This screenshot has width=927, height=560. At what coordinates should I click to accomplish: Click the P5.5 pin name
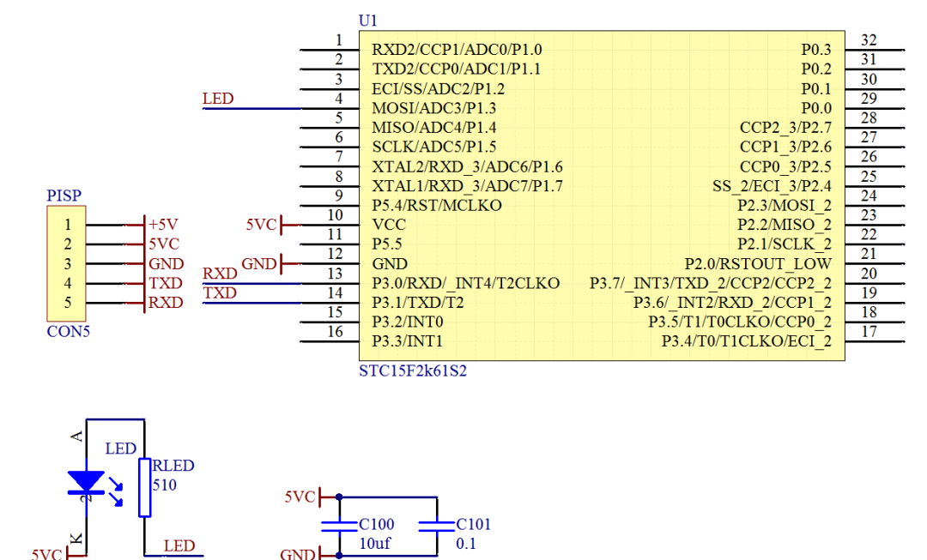coord(386,244)
